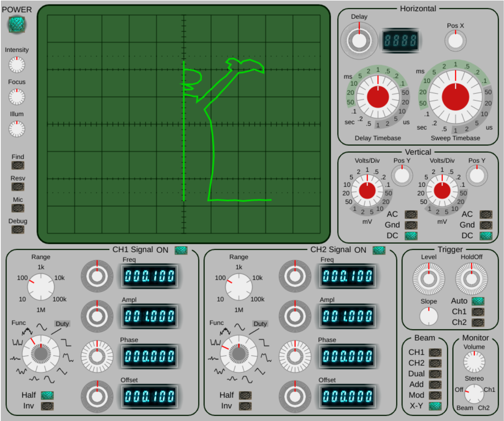Toggle the POWER button
Viewport: 504px width, 421px height.
pos(17,25)
